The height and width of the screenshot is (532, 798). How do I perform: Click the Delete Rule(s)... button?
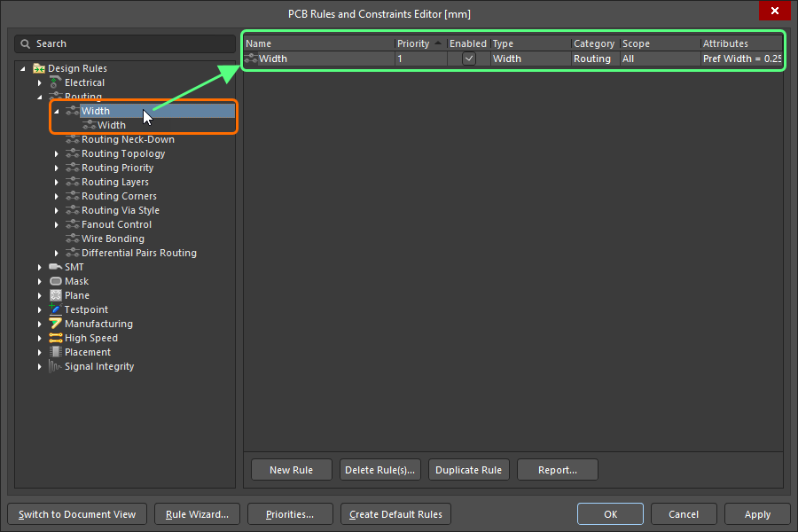pyautogui.click(x=379, y=469)
